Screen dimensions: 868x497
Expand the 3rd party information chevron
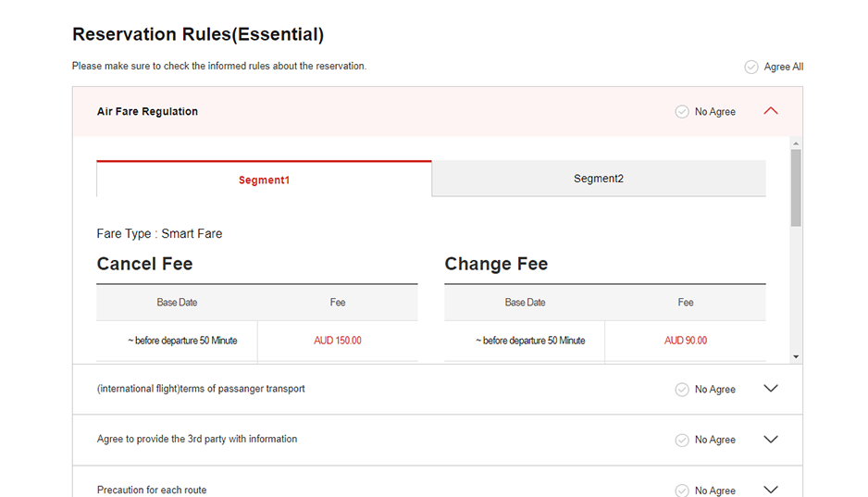(770, 440)
